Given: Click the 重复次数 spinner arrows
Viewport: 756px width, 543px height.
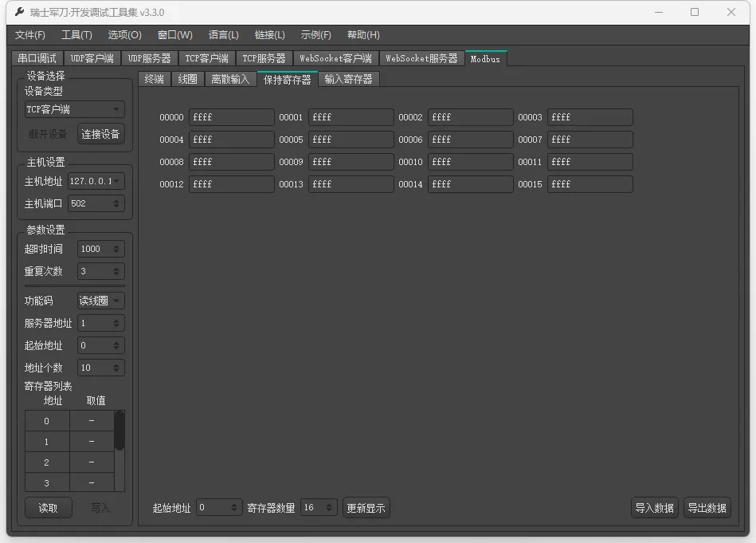Looking at the screenshot, I should [x=116, y=271].
